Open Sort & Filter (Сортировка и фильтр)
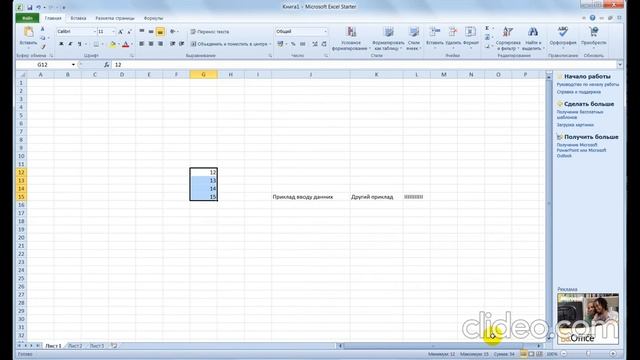Image resolution: width=640 pixels, height=360 pixels. 508,39
